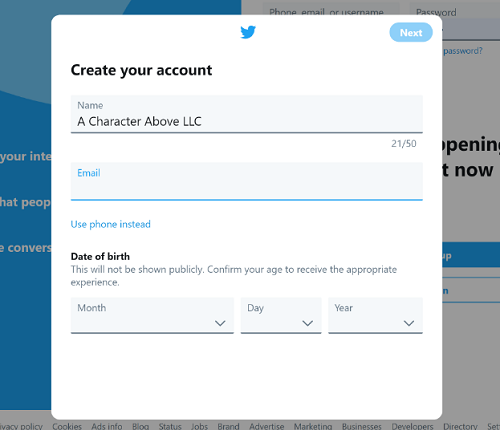
Task: Open the Brand footer link
Action: [228, 426]
